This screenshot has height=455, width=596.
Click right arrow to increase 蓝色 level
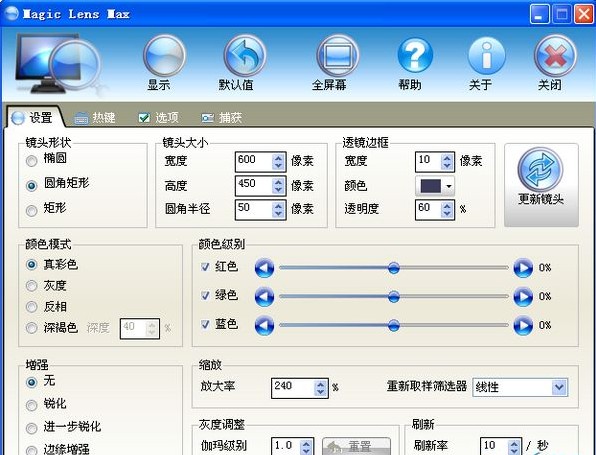click(x=523, y=325)
